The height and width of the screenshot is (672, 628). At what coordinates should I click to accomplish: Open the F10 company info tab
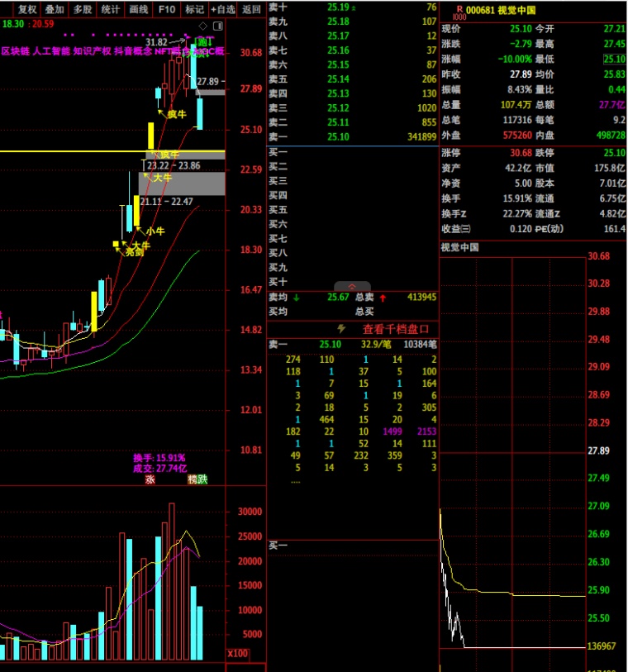167,10
